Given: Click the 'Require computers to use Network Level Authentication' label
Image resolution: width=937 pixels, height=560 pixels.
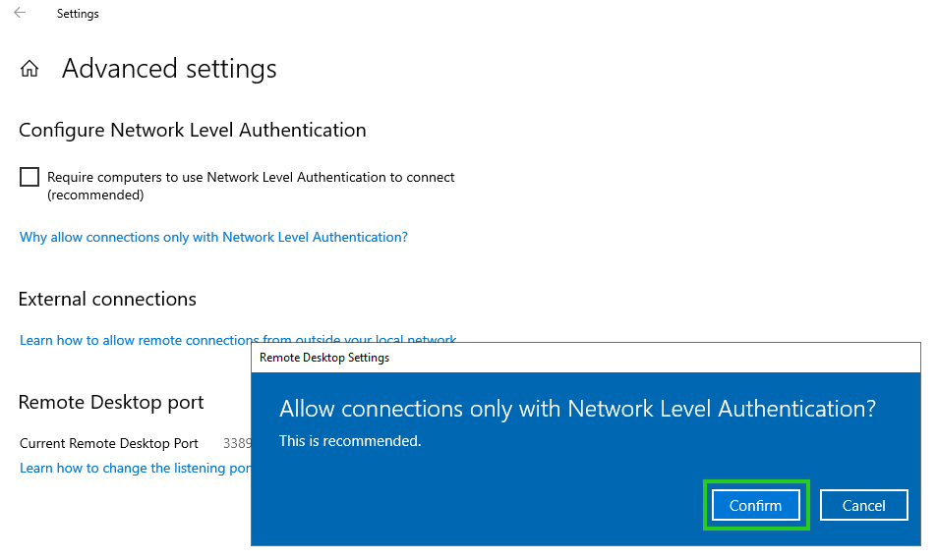Looking at the screenshot, I should click(251, 178).
